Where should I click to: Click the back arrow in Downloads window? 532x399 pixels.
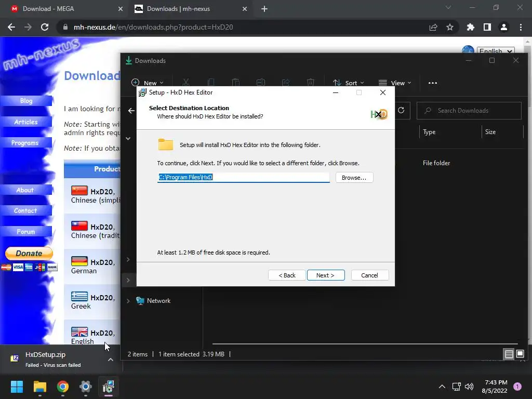pyautogui.click(x=131, y=111)
